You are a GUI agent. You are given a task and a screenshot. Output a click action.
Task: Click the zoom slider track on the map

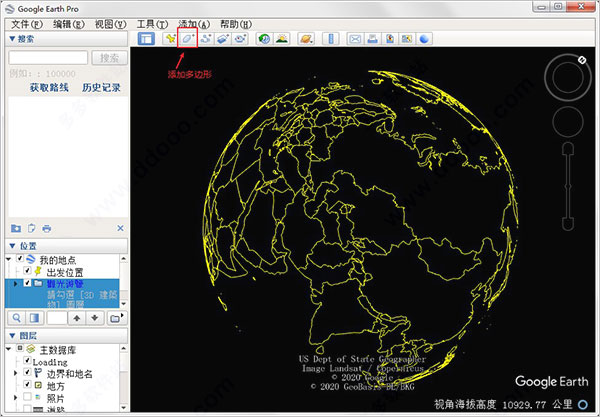tap(568, 187)
